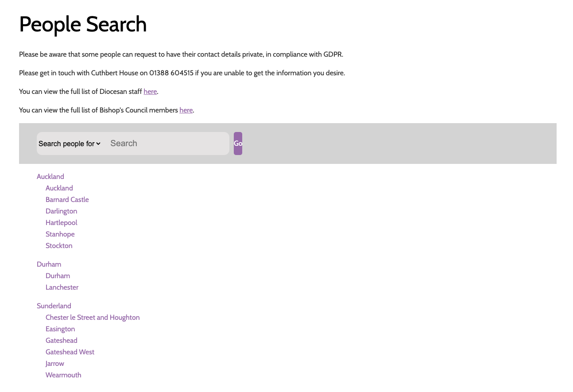Go to the Jarrow link
The width and height of the screenshot is (573, 392).
point(55,364)
